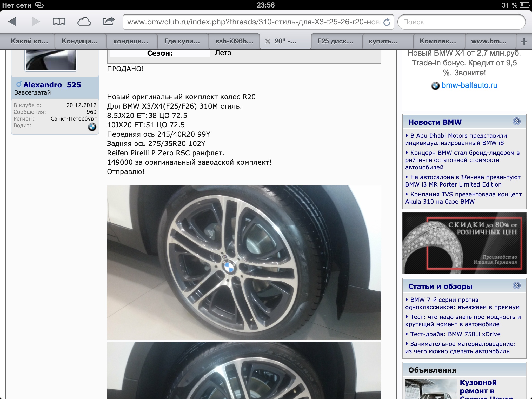This screenshot has height=399, width=532.
Task: Click the Поиск search field
Action: 461,22
